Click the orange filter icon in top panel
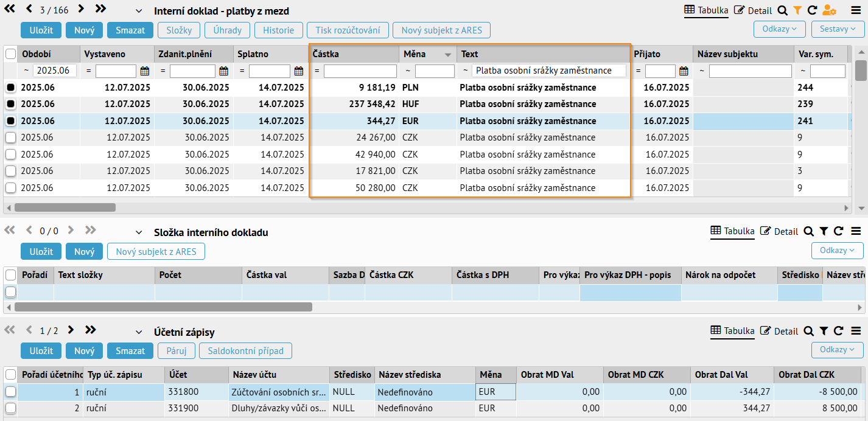The height and width of the screenshot is (421, 868). (797, 10)
